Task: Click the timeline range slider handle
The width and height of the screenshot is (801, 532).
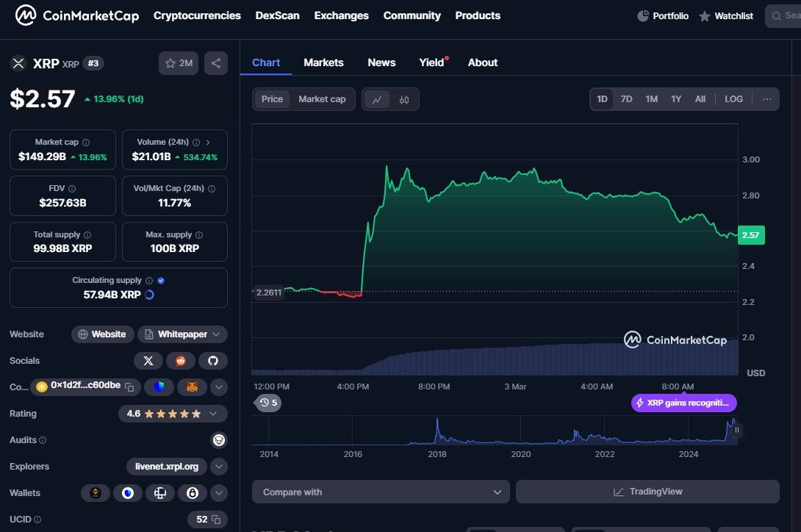Action: click(736, 430)
